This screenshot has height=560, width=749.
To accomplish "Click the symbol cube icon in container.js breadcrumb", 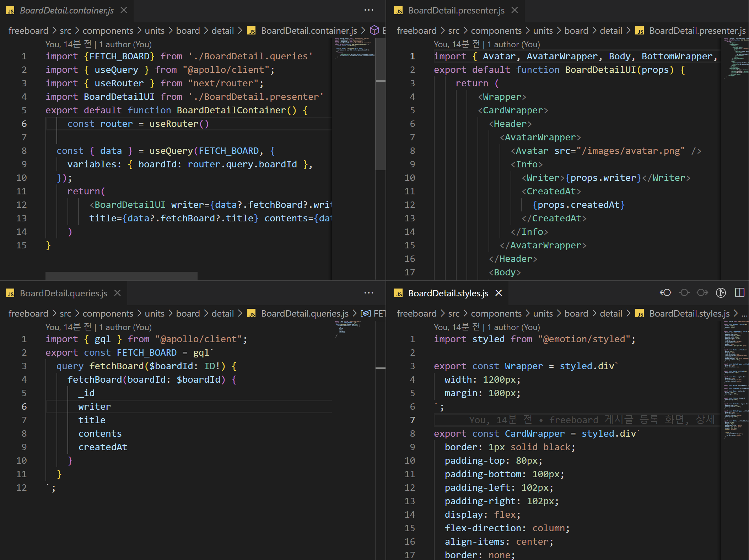I will tap(374, 30).
